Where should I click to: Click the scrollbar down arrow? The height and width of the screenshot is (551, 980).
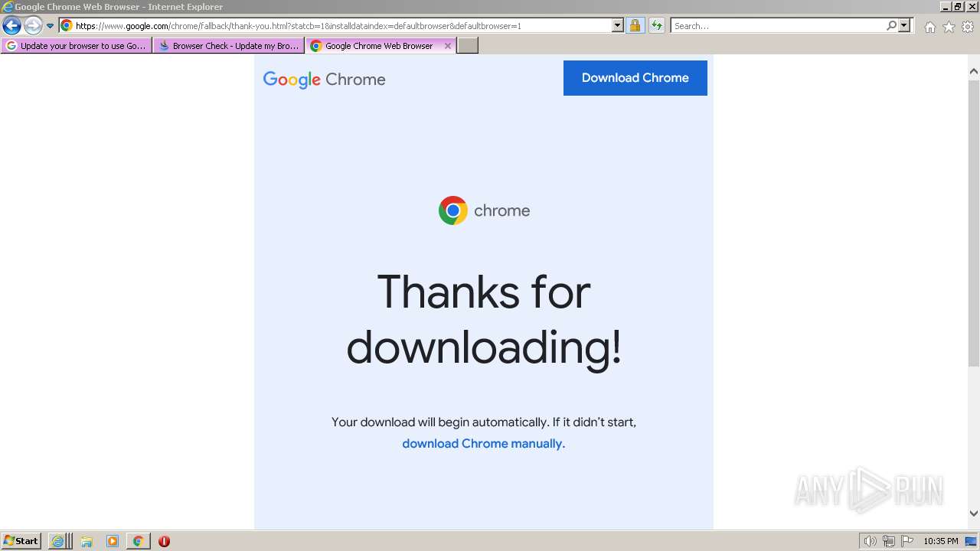coord(974,514)
